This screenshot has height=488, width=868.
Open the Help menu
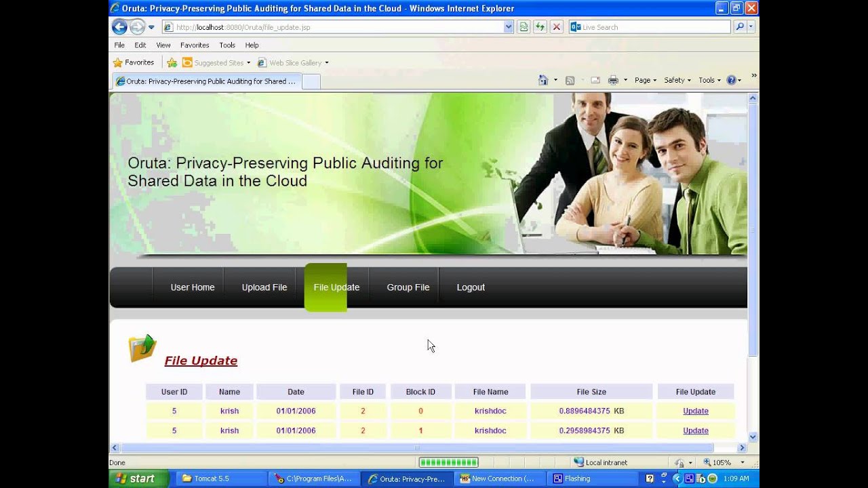(x=252, y=45)
